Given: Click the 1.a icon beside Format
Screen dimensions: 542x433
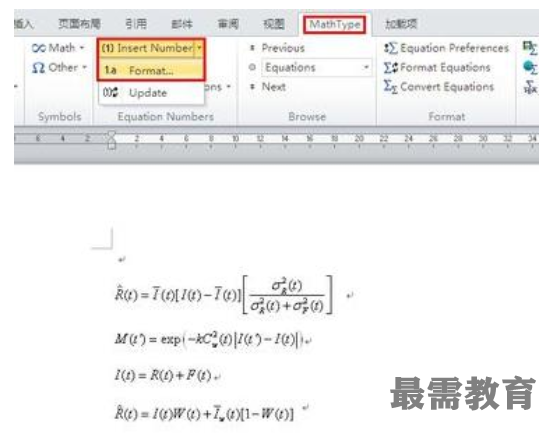Looking at the screenshot, I should (111, 70).
